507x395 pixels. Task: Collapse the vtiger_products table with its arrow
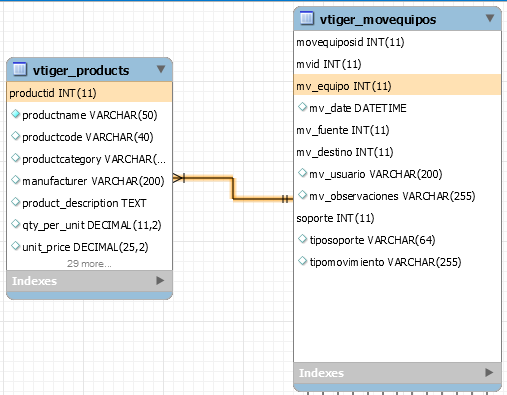(x=161, y=69)
